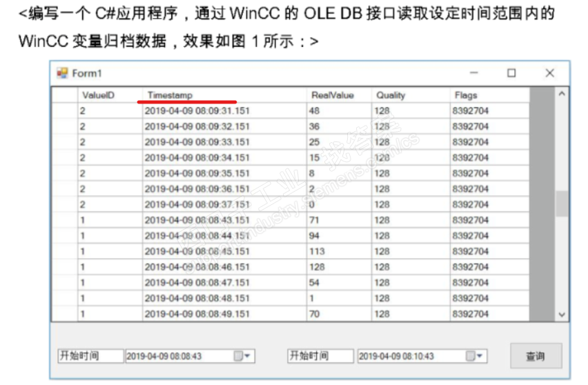
Task: Click the left 开始时间 text box
Action: coord(90,356)
